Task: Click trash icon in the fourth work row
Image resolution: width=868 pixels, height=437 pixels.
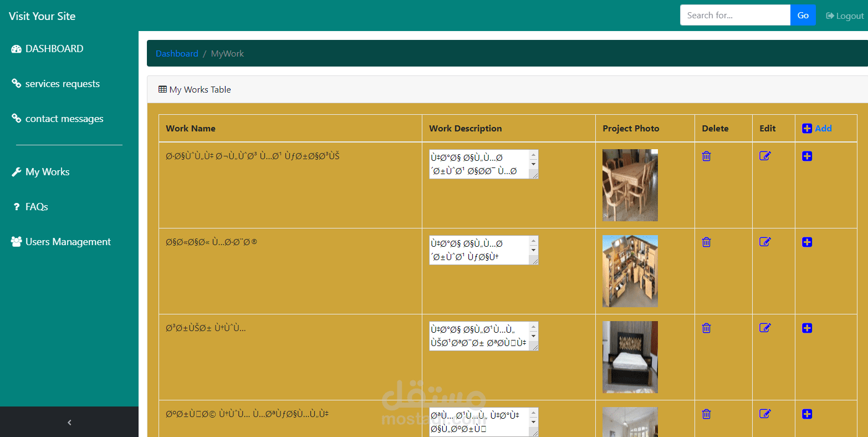Action: click(x=706, y=414)
